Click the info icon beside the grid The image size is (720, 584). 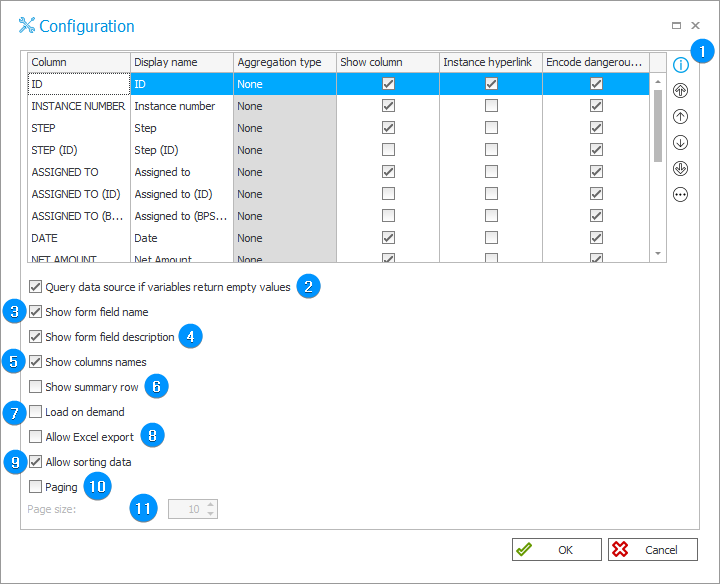coord(680,65)
